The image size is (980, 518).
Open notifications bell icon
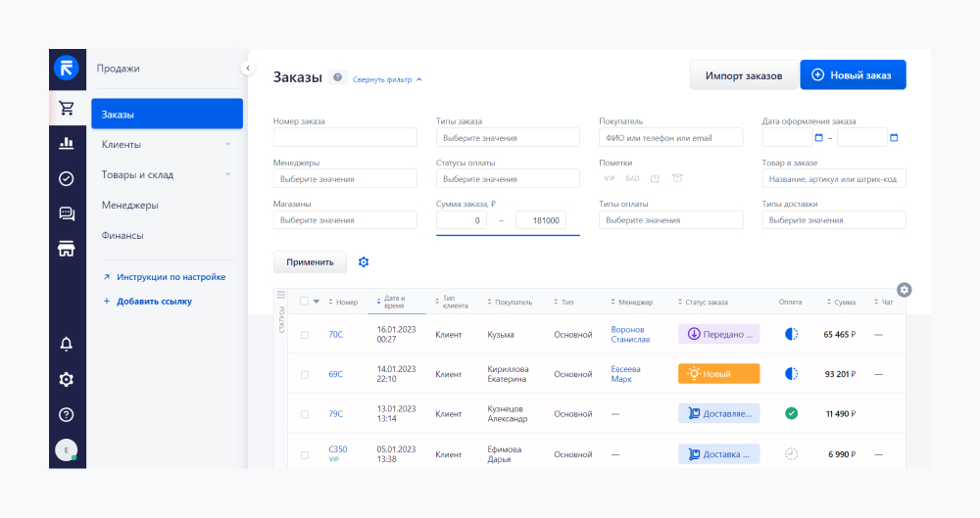(x=67, y=344)
